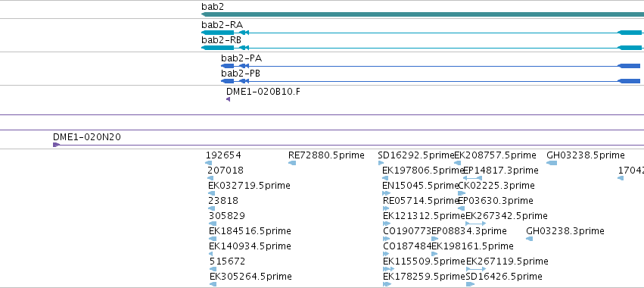The height and width of the screenshot is (288, 644).
Task: Click the DME1-020B10.F arrow marker
Action: [x=229, y=99]
